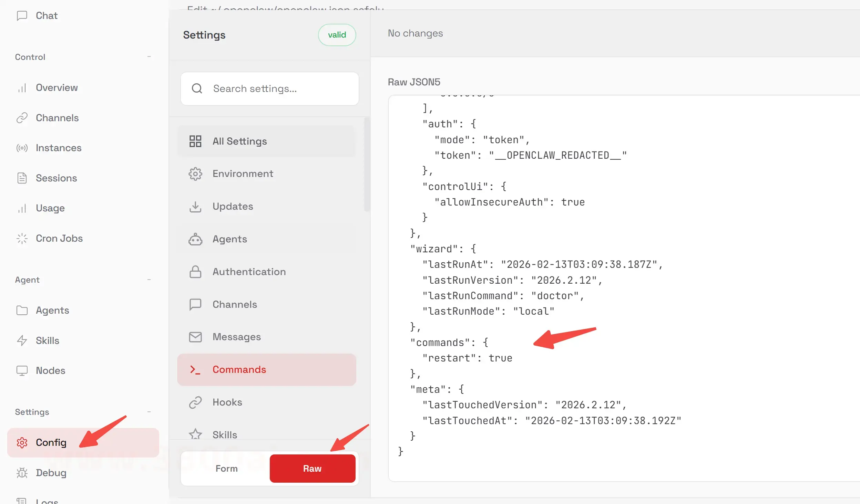Click the Overview bar chart icon
Image resolution: width=860 pixels, height=504 pixels.
click(x=22, y=88)
